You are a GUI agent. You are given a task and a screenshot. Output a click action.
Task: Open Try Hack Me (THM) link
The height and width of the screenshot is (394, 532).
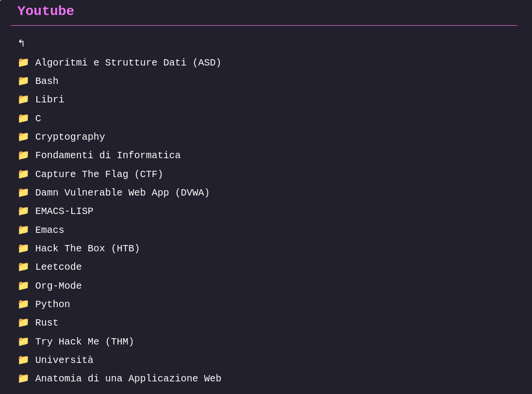pyautogui.click(x=85, y=342)
